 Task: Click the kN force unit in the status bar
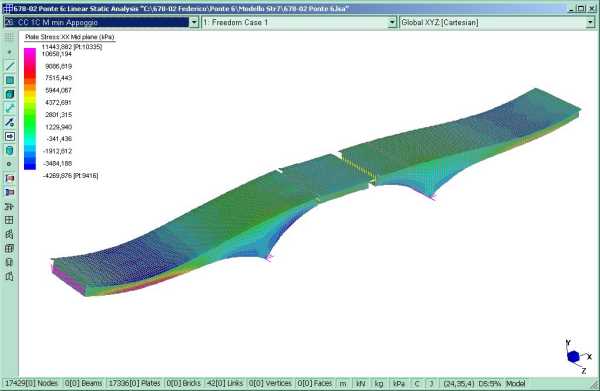[x=360, y=383]
